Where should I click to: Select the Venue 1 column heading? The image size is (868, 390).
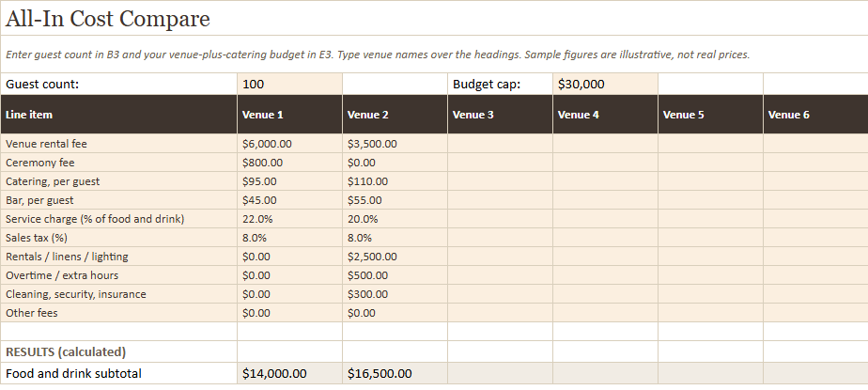(289, 115)
